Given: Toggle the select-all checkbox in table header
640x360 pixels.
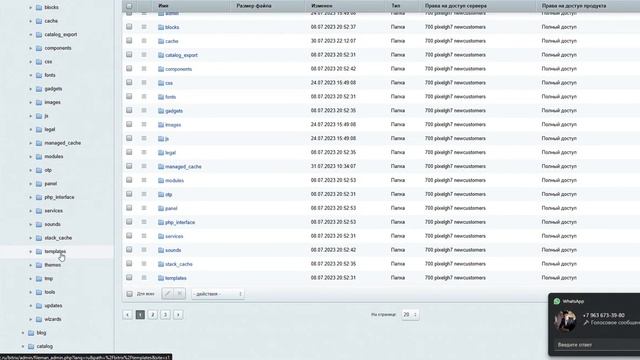Looking at the screenshot, I should (129, 6).
